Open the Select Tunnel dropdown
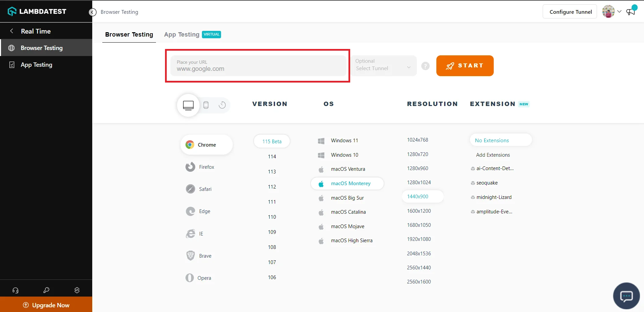Screen dimensions: 644x312 [x=383, y=65]
